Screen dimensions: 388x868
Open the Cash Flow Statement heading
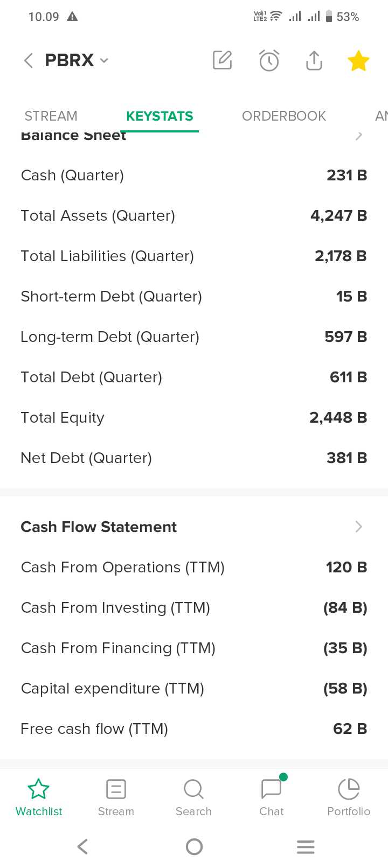pos(99,527)
